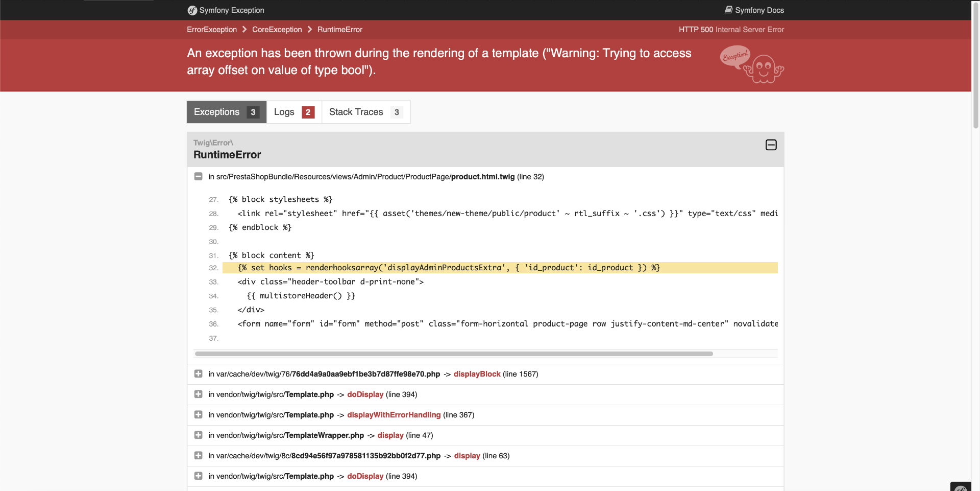Screen dimensions: 980x491
Task: Click the exception message heading
Action: [x=439, y=61]
